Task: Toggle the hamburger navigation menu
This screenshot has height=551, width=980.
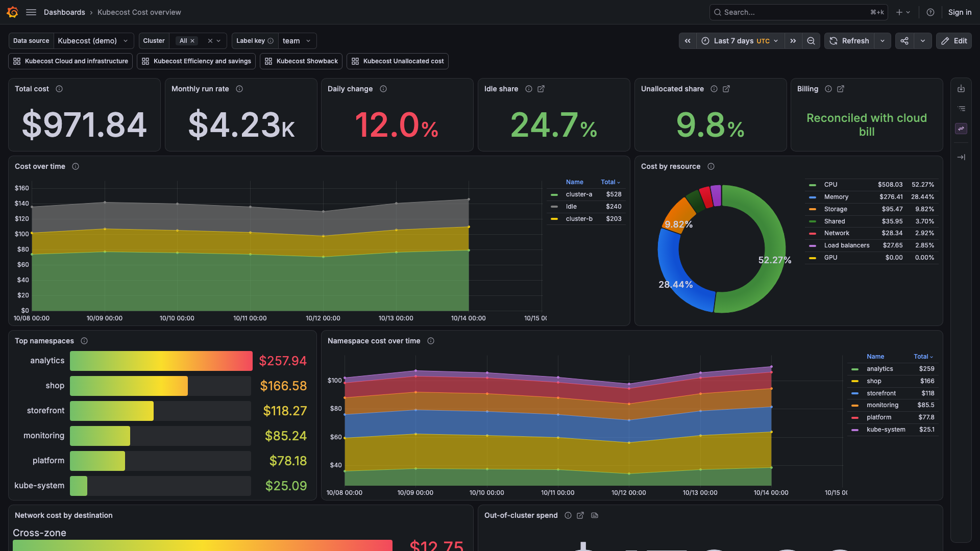Action: [31, 12]
